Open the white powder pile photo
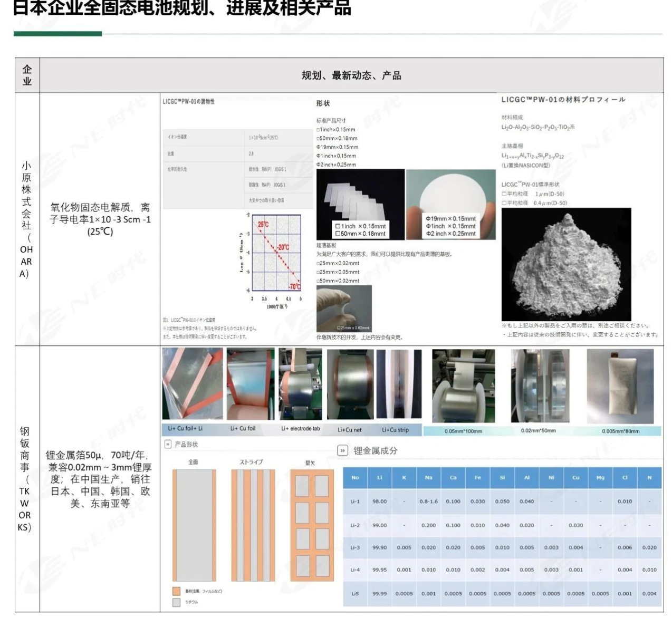 [x=566, y=264]
